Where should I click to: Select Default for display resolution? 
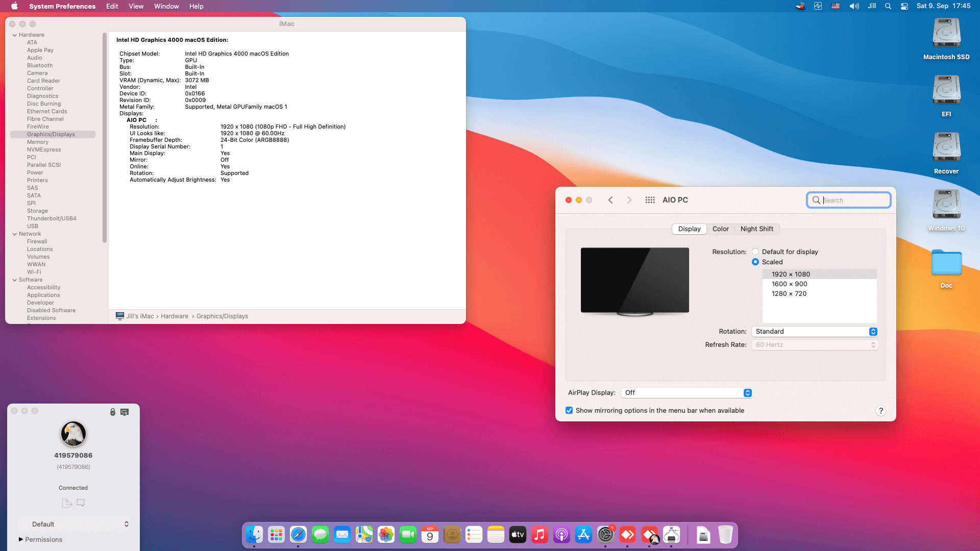[755, 252]
